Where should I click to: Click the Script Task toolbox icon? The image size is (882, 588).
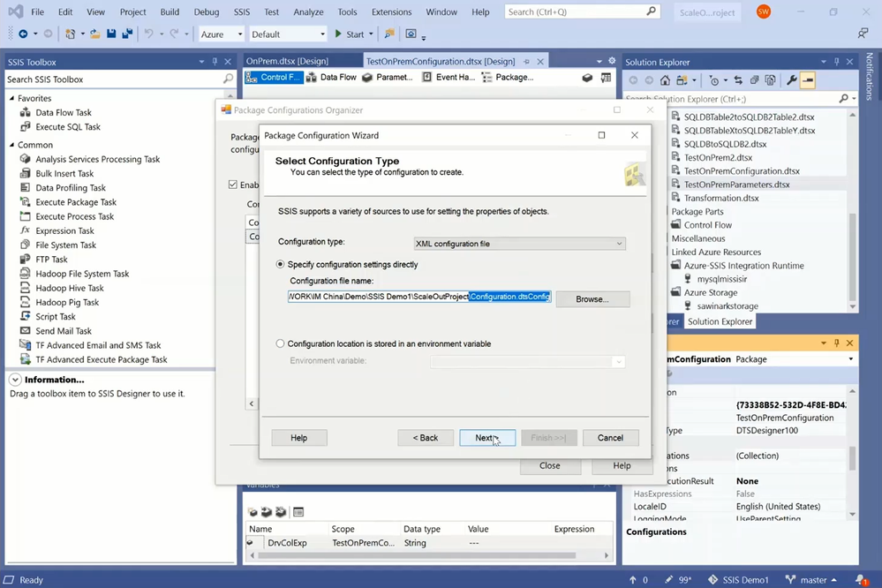[26, 316]
